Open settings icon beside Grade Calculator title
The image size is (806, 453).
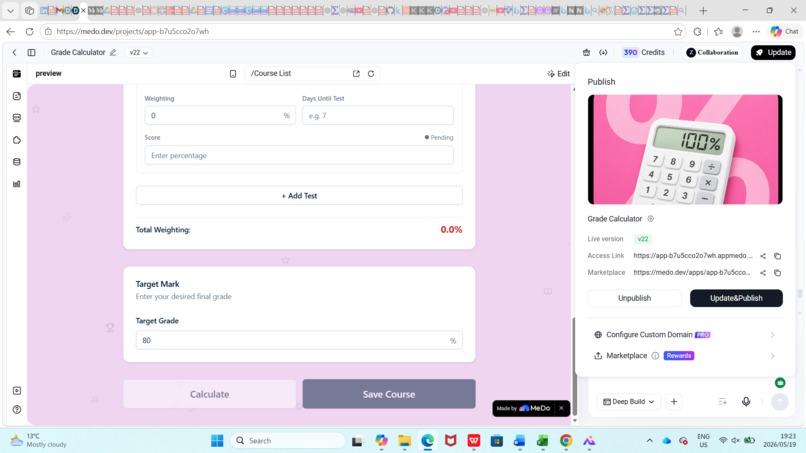point(651,219)
